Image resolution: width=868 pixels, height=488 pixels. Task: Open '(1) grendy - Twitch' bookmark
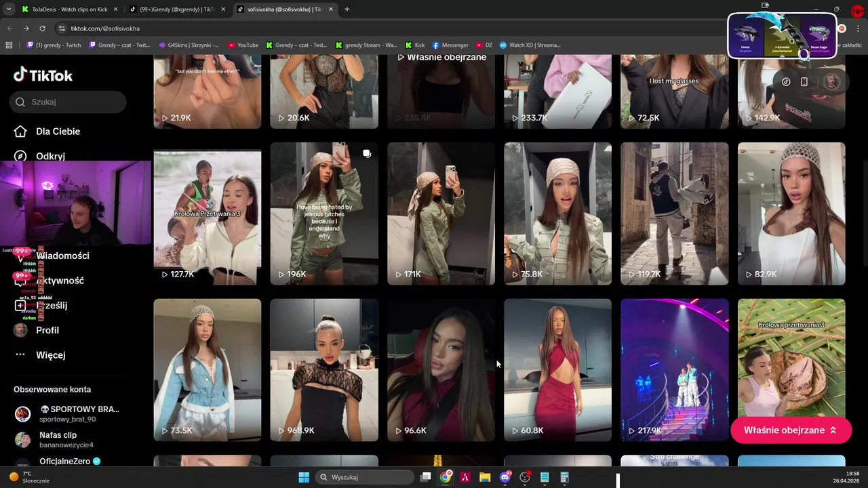53,45
